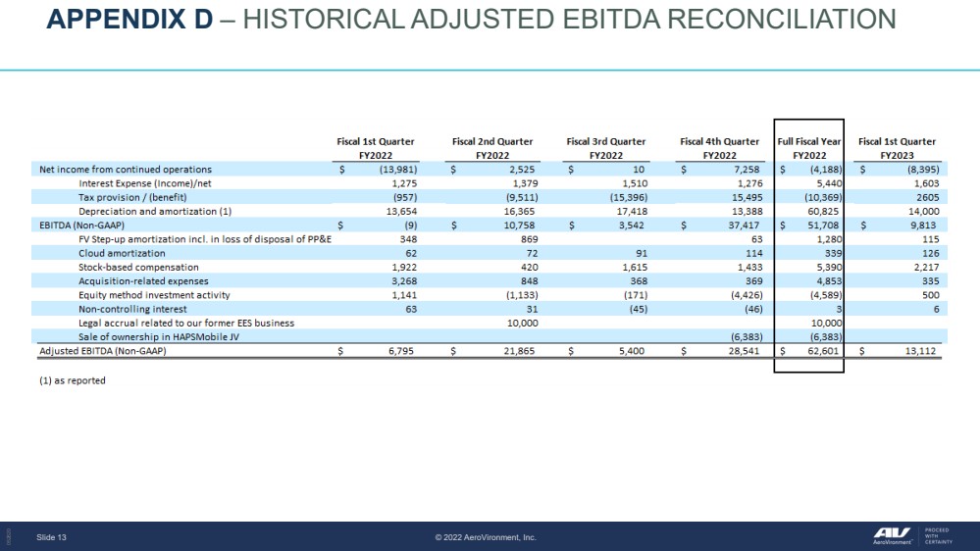Click the 'Slide 13' footer label
The image size is (980, 551).
click(51, 537)
